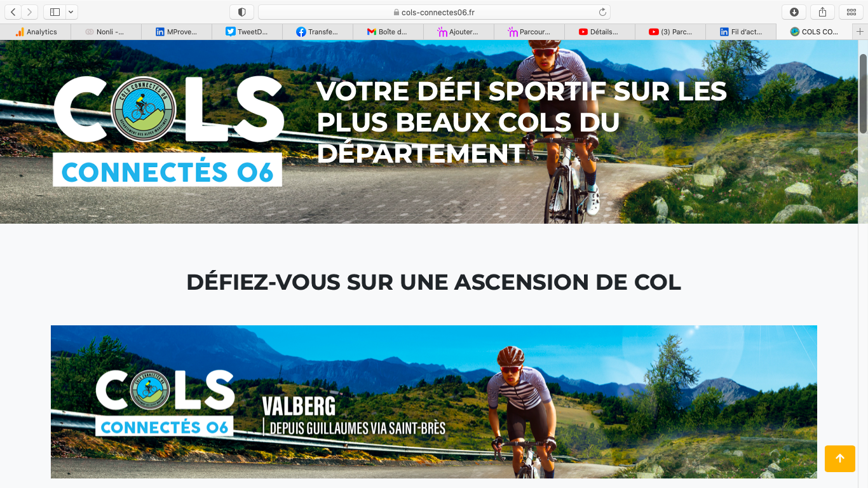Open the Boîte d... Gmail tab
868x488 pixels.
click(388, 32)
